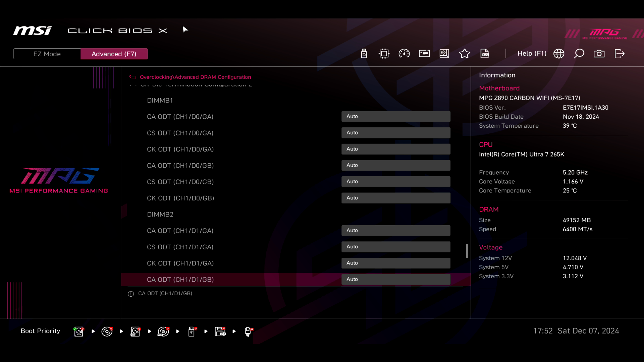Viewport: 644px width, 362px height.
Task: Open the M-Flash USB update icon
Action: click(x=364, y=54)
